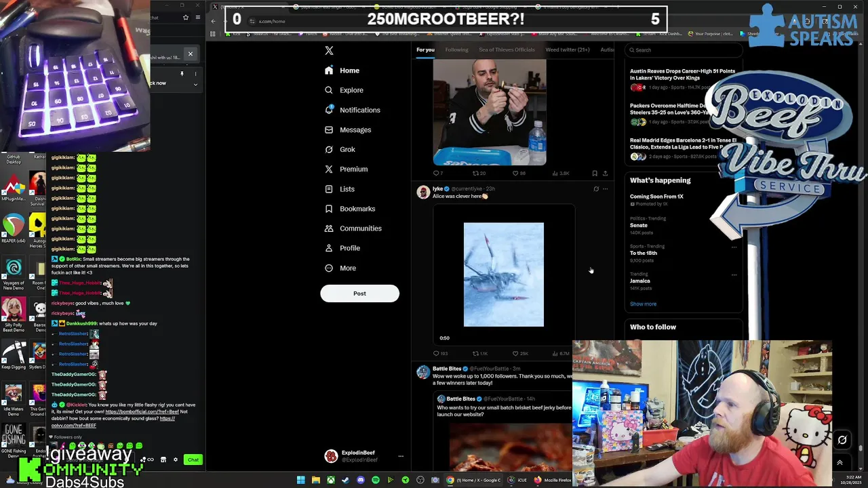The width and height of the screenshot is (868, 488).
Task: Open Discord from the taskbar
Action: (360, 480)
